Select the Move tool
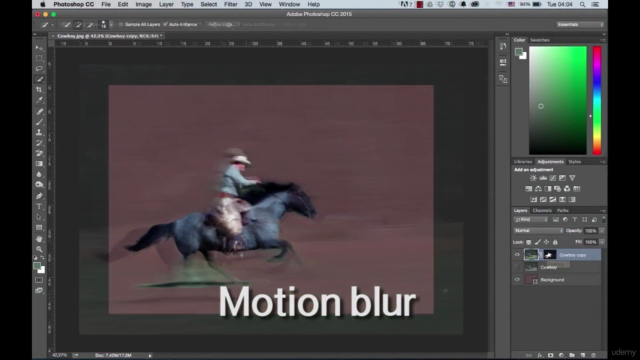Viewport: 640px width, 360px height. (39, 48)
